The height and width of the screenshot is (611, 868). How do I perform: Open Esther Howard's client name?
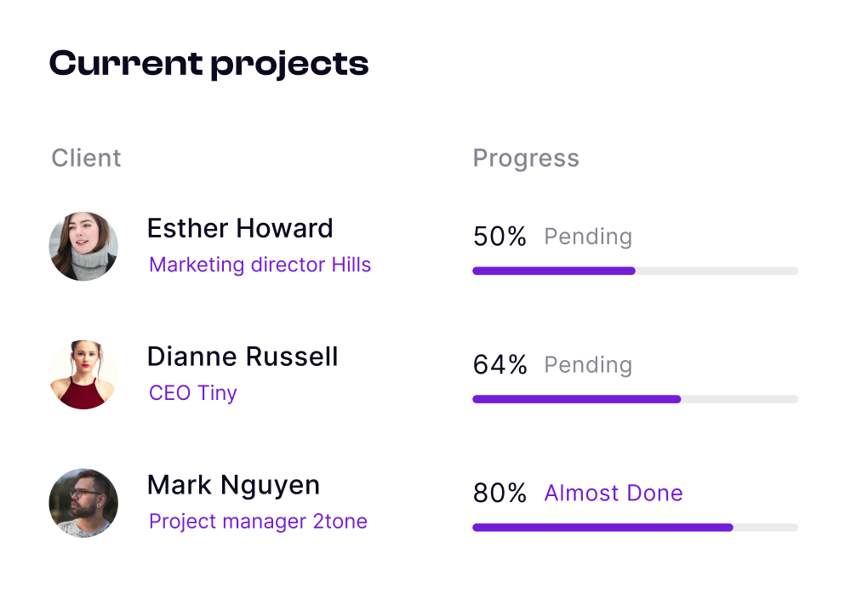click(240, 228)
